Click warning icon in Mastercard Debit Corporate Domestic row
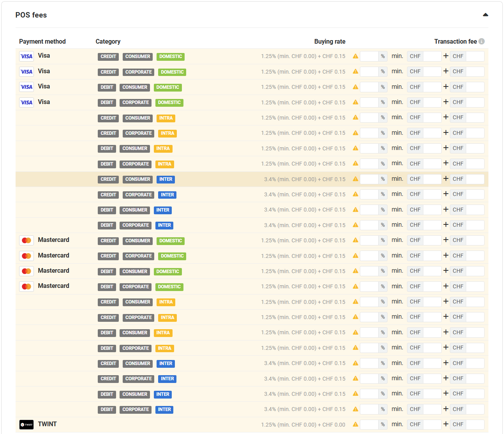Viewport: 504px width, 434px height. point(355,286)
